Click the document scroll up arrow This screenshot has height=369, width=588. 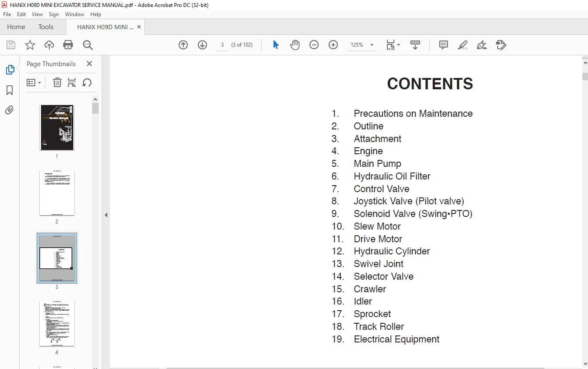(585, 62)
